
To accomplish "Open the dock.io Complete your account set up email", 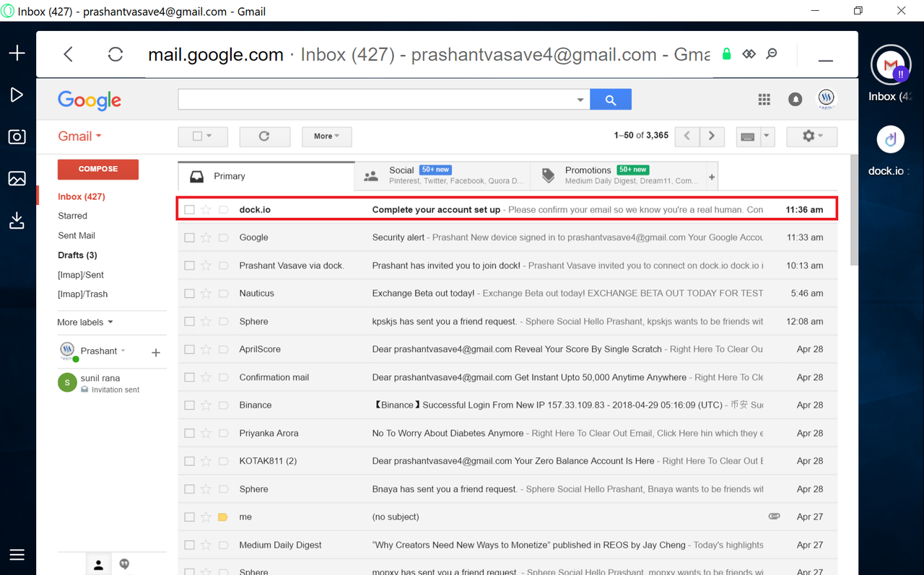I will (x=507, y=209).
